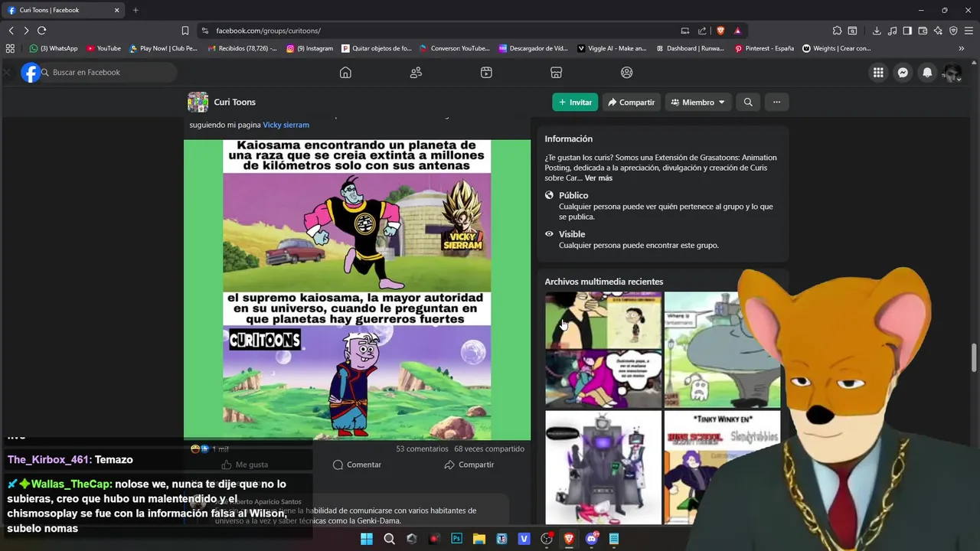
Task: Open the Reels/Video icon in the Facebook top bar
Action: click(486, 72)
